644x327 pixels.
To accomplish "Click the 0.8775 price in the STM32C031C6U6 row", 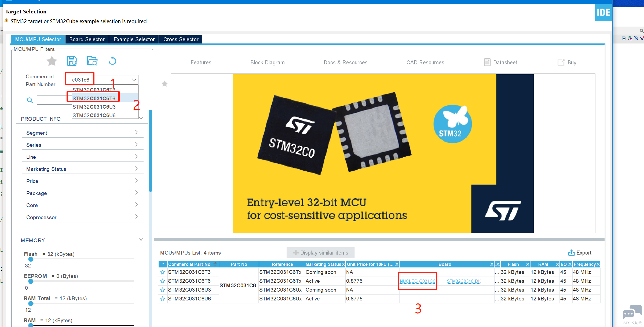I will [354, 299].
